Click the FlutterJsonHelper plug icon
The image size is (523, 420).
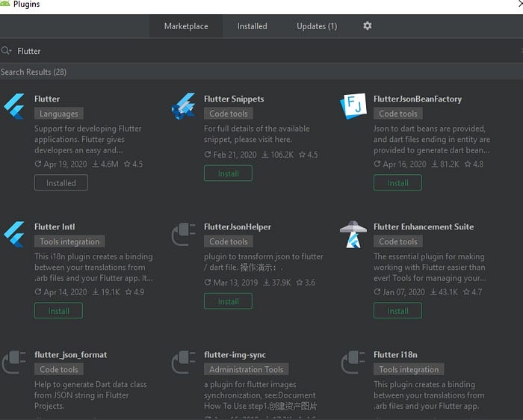click(x=184, y=234)
